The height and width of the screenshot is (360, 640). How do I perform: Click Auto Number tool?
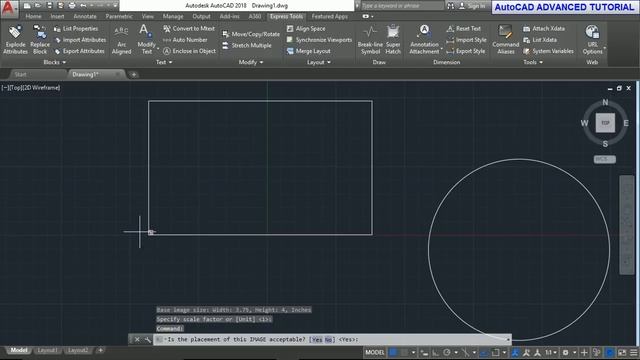click(x=185, y=40)
